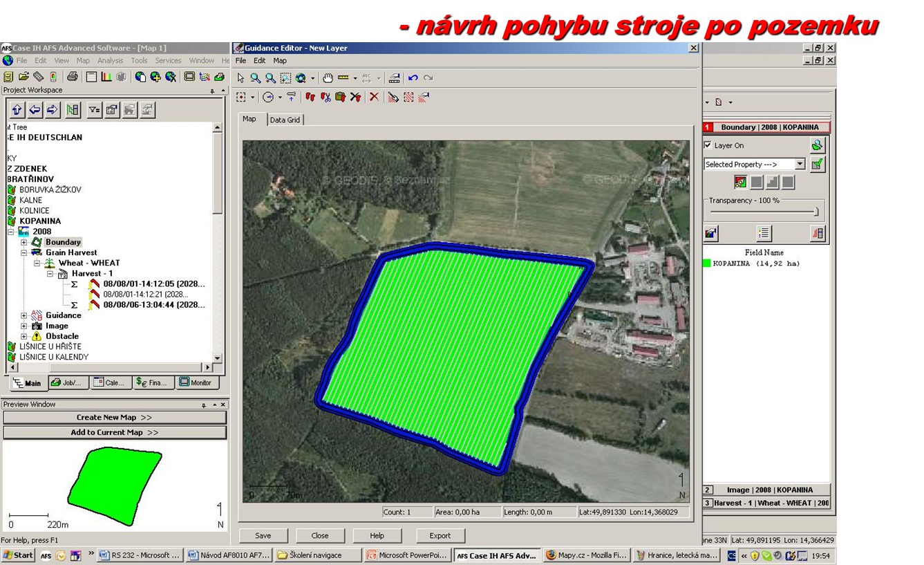The image size is (924, 565).
Task: Open dropdown arrow next to measure ruler tool
Action: 355,78
